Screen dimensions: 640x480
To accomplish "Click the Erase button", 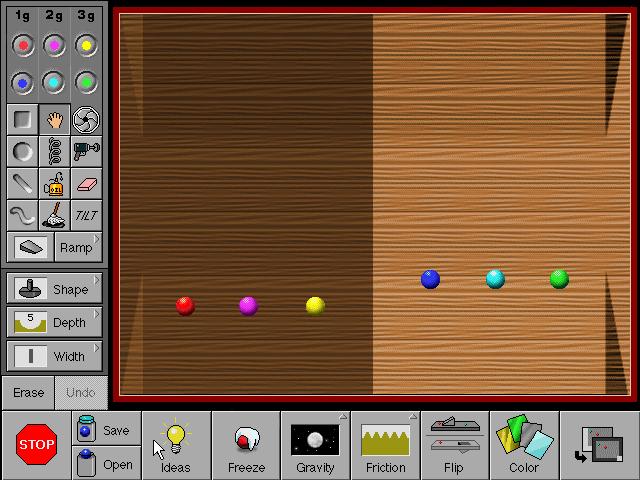I will (x=28, y=393).
